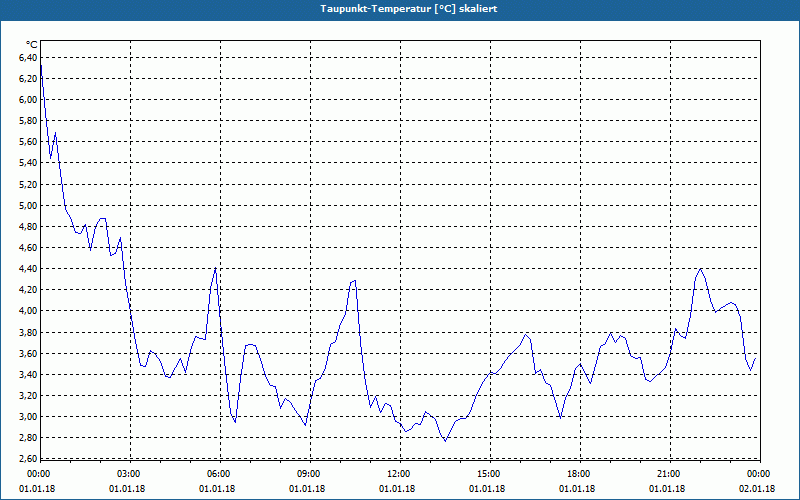Click the '18:00' time axis label
The height and width of the screenshot is (500, 800).
(580, 474)
